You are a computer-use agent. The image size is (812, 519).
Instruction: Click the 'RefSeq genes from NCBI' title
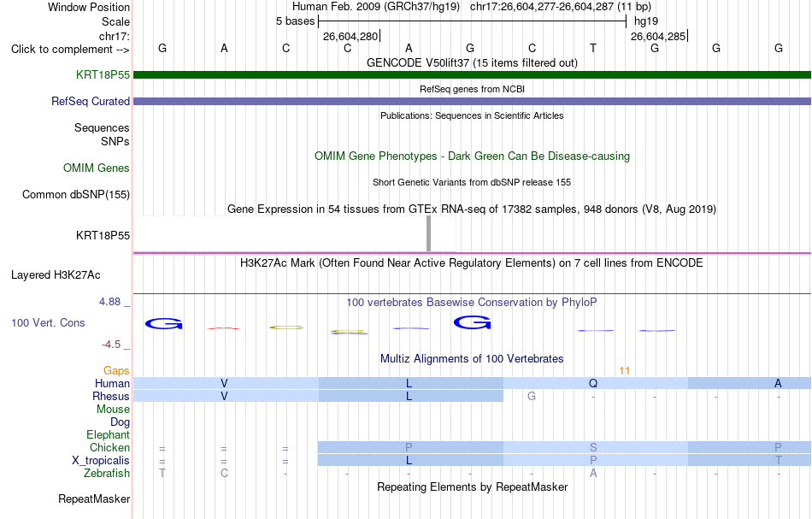(x=472, y=89)
